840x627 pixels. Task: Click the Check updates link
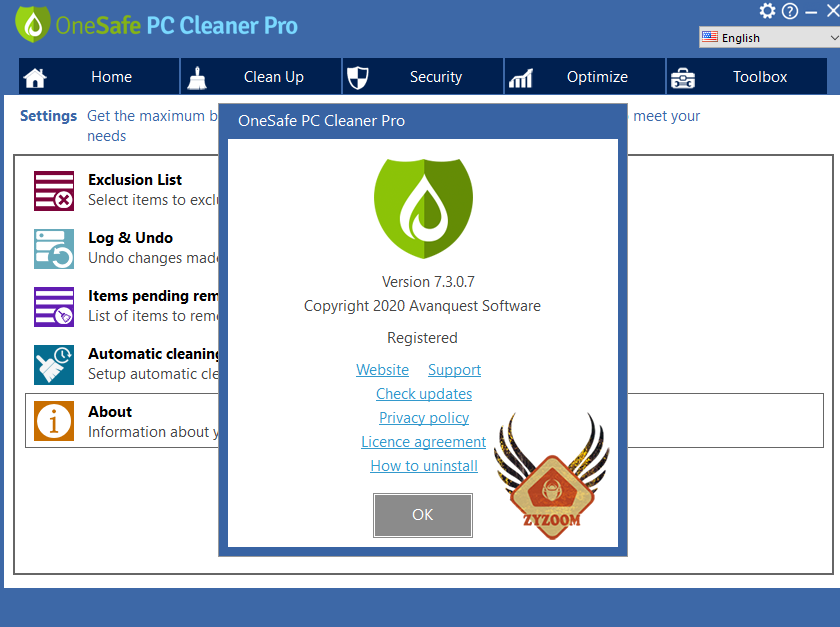tap(424, 394)
